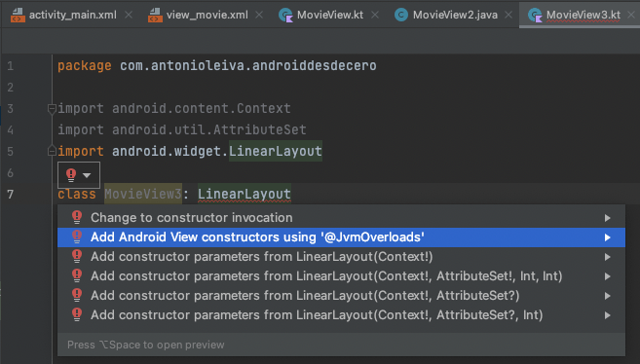
Task: Click error icon next to 'Change to constructor invocation'
Action: [77, 217]
